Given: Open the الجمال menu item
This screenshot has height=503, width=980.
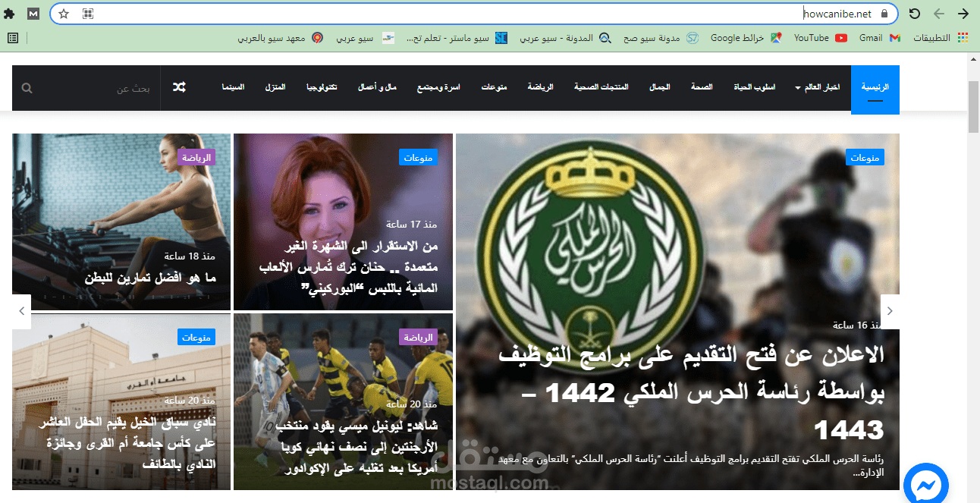Looking at the screenshot, I should tap(659, 87).
